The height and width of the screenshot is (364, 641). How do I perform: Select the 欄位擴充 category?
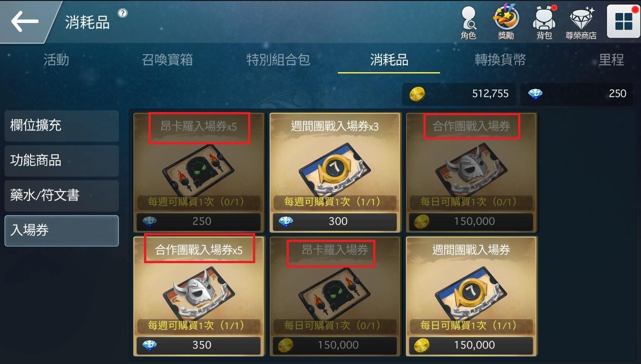pos(62,126)
